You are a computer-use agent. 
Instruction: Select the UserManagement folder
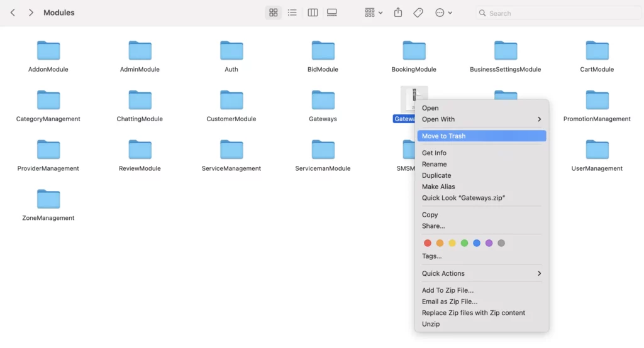[597, 150]
